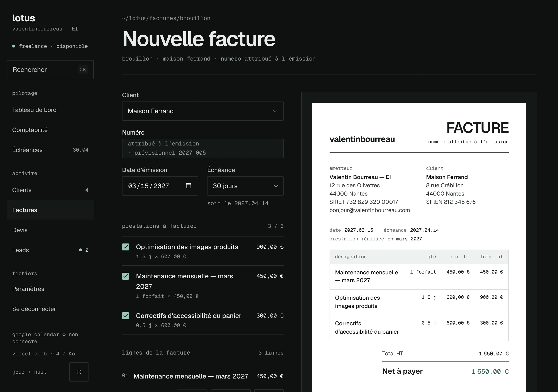Image resolution: width=558 pixels, height=392 pixels.
Task: Click the Numéro field attribué à l'émission
Action: pyautogui.click(x=203, y=148)
